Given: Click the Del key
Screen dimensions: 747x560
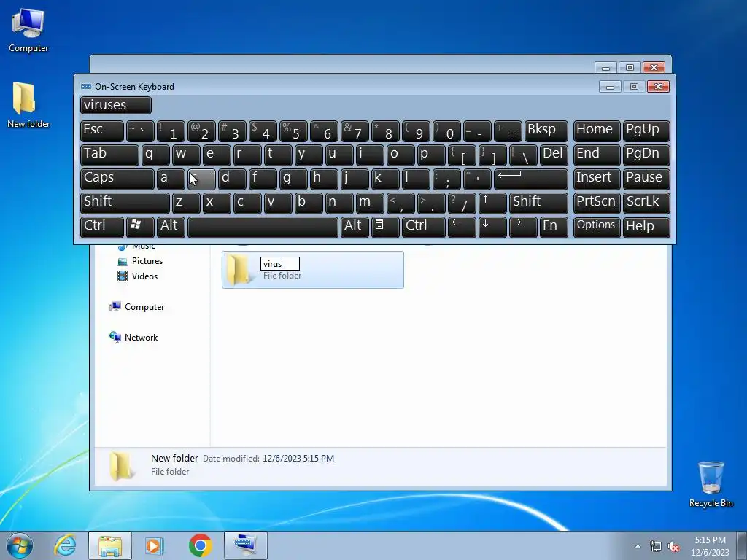Looking at the screenshot, I should [554, 155].
